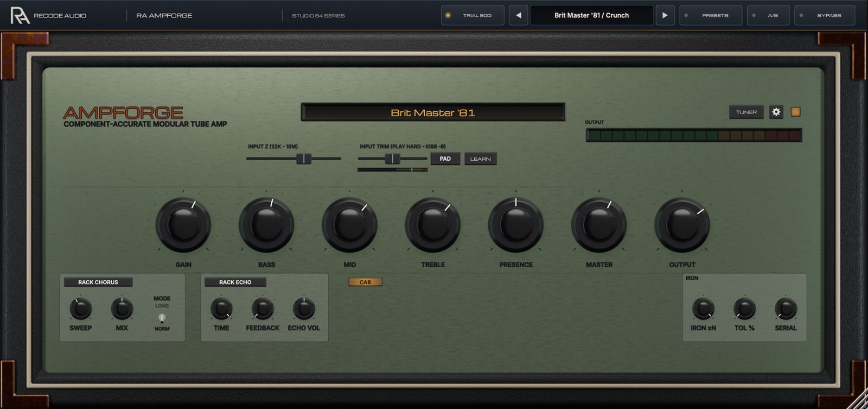The image size is (868, 409).
Task: Click the IRON xN knob
Action: tap(703, 309)
